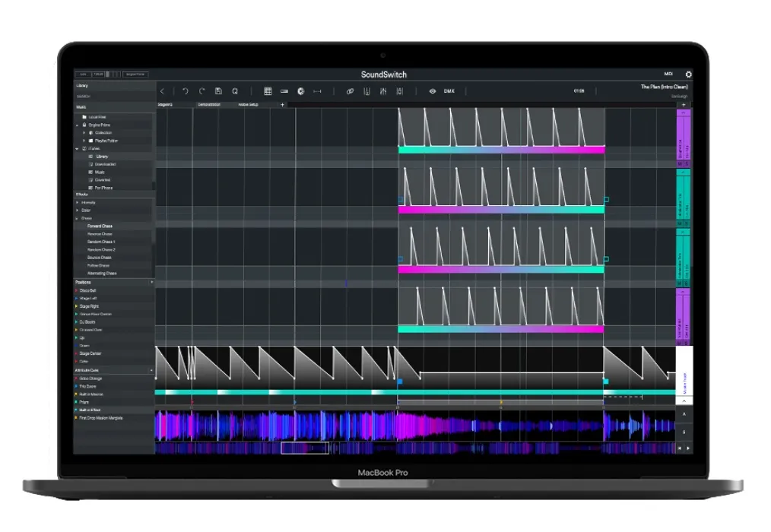The image size is (771, 532).
Task: Click the back arrow in the toolbar
Action: [162, 91]
